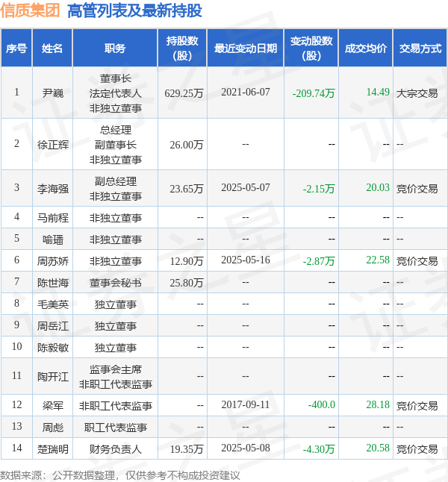Select the 成交均价 column header
Screen dimensions: 448x482
366,48
